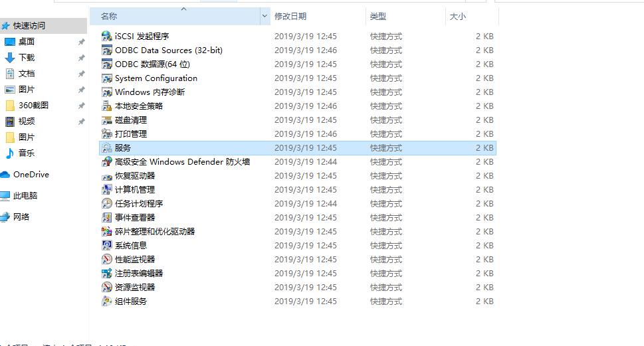Sort files by 类型 column header
Image resolution: width=644 pixels, height=346 pixels.
378,17
